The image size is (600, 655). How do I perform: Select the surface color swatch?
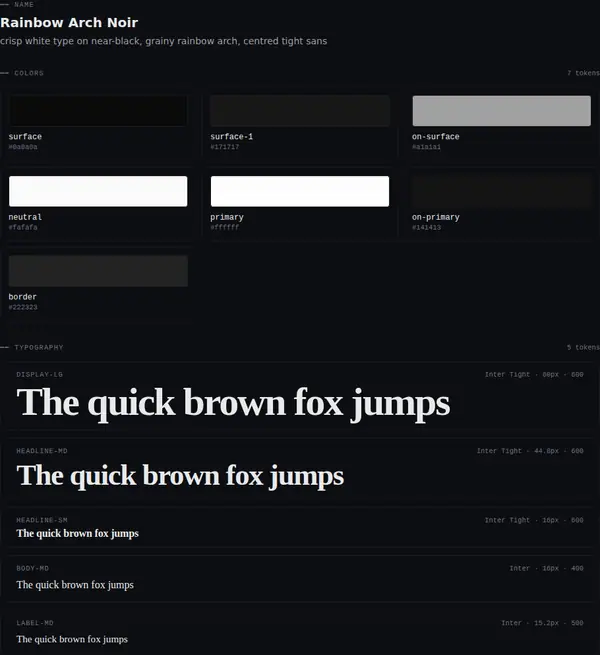(x=98, y=111)
